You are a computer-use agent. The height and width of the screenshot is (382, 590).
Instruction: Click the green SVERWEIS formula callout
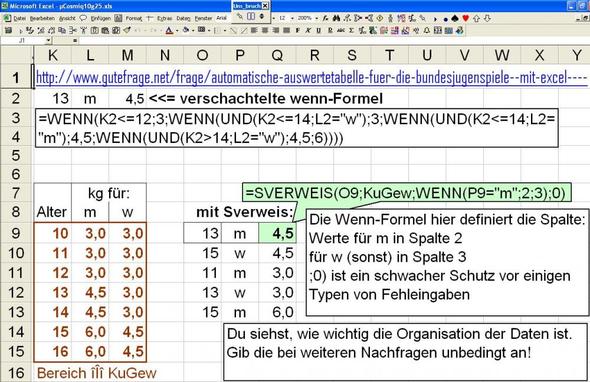click(406, 193)
